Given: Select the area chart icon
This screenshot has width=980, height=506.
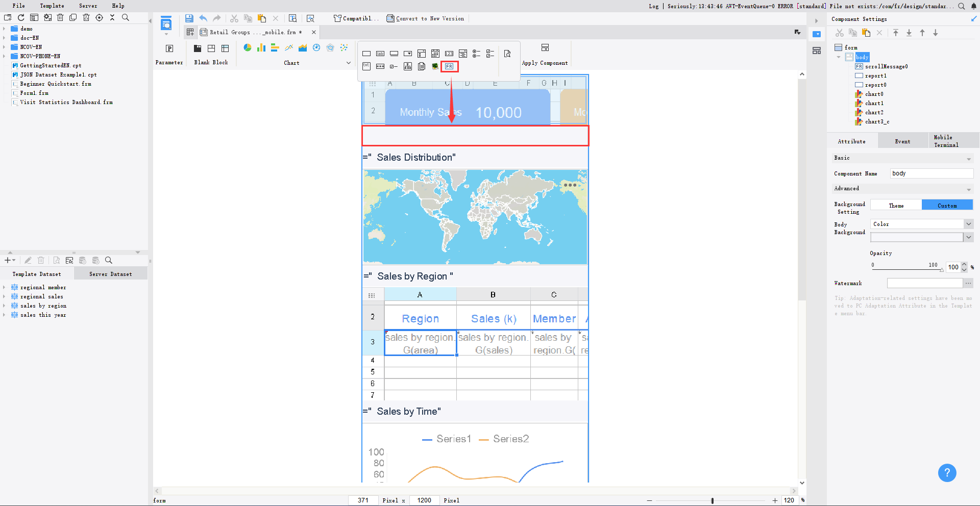Looking at the screenshot, I should 303,47.
